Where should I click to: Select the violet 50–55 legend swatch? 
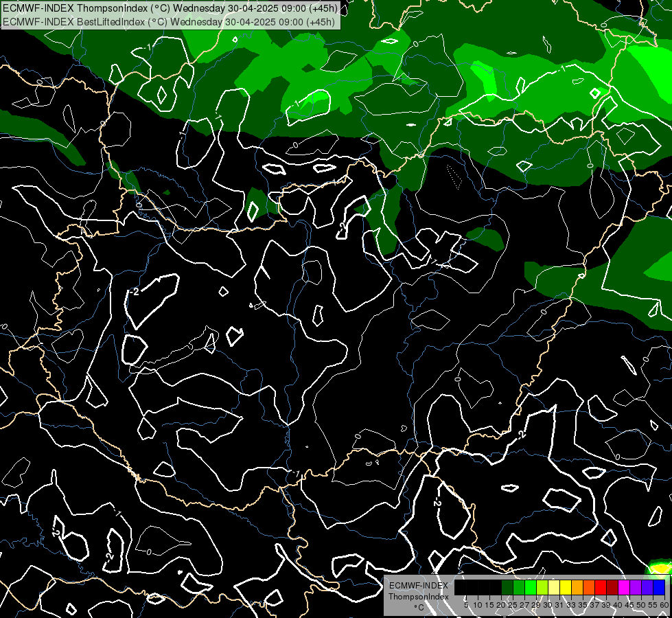click(x=647, y=588)
